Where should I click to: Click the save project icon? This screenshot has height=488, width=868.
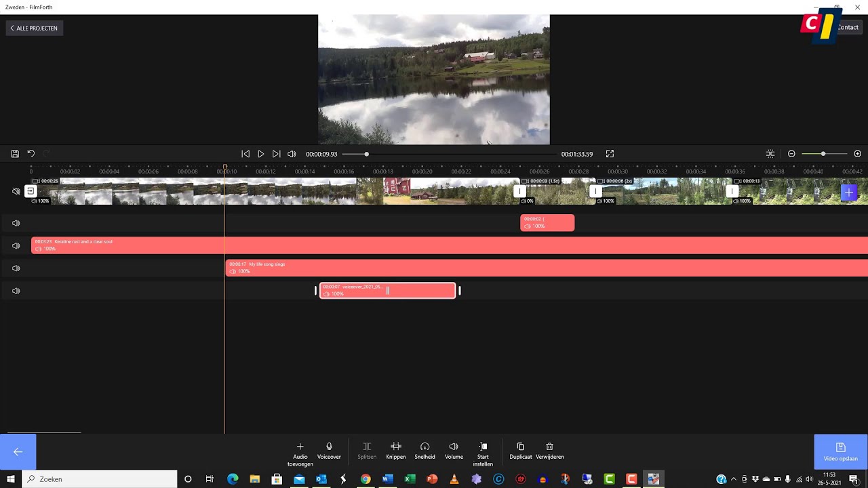click(x=15, y=154)
